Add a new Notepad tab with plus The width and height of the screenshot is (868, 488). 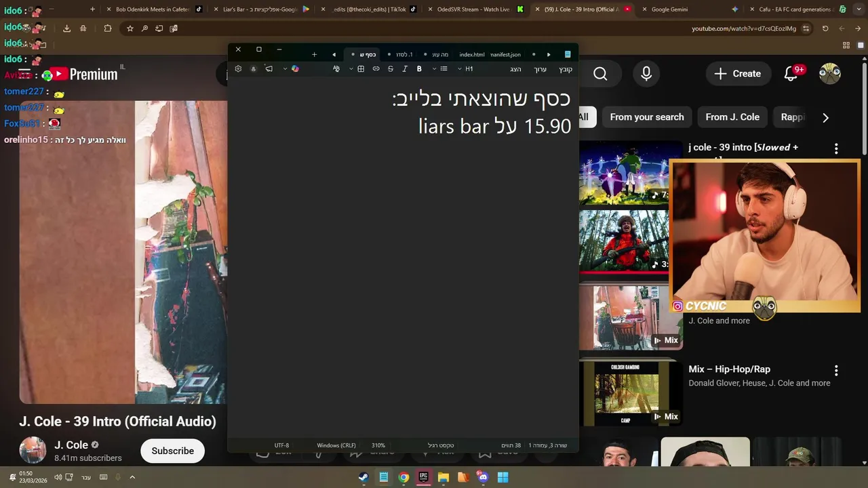(314, 54)
